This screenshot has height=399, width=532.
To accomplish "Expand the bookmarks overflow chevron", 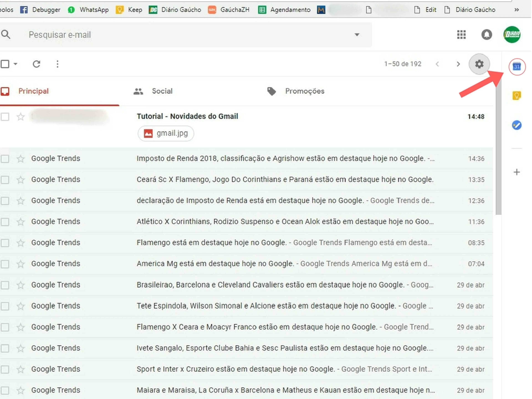I will click(x=517, y=10).
